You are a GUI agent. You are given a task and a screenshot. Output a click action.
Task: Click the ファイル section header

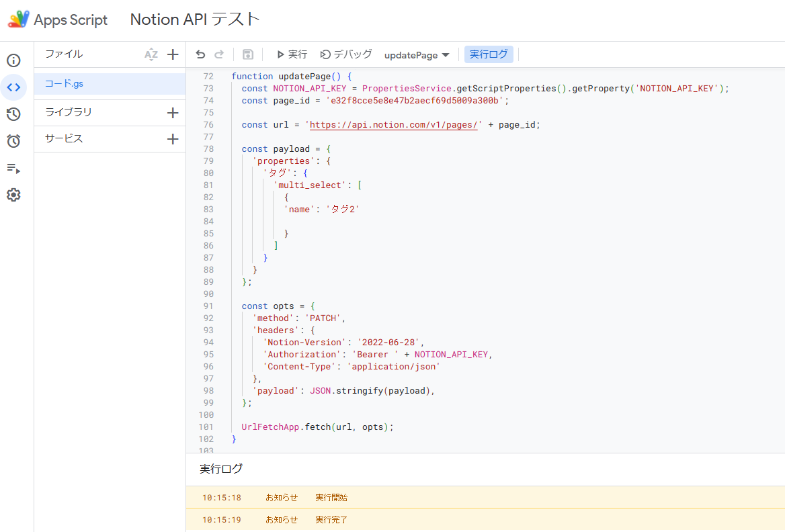[64, 54]
